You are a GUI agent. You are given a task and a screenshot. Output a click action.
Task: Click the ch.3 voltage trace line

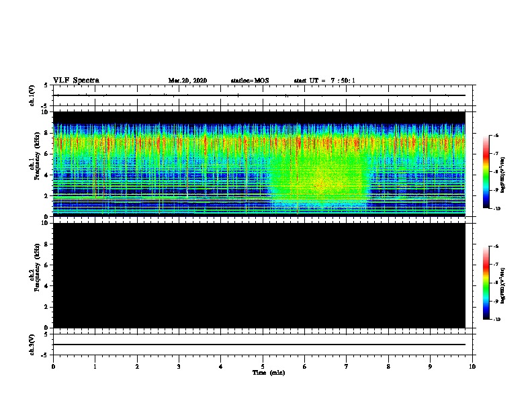[x=259, y=345]
